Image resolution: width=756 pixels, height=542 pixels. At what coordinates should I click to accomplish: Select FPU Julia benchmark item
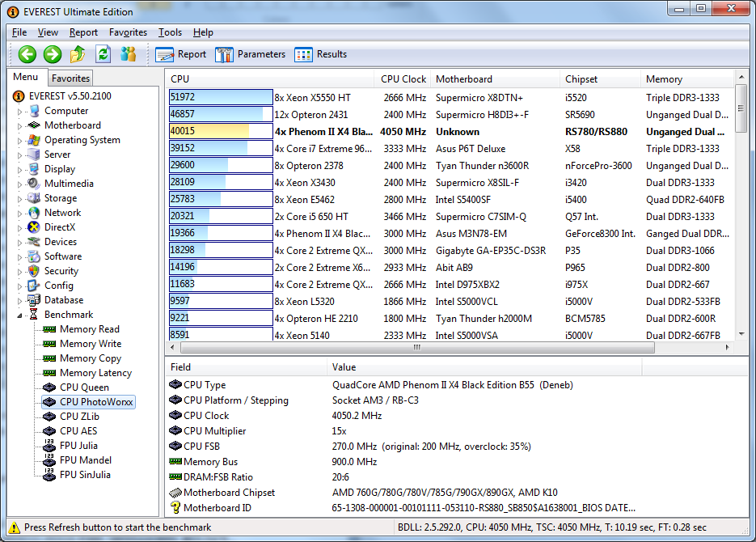(78, 446)
